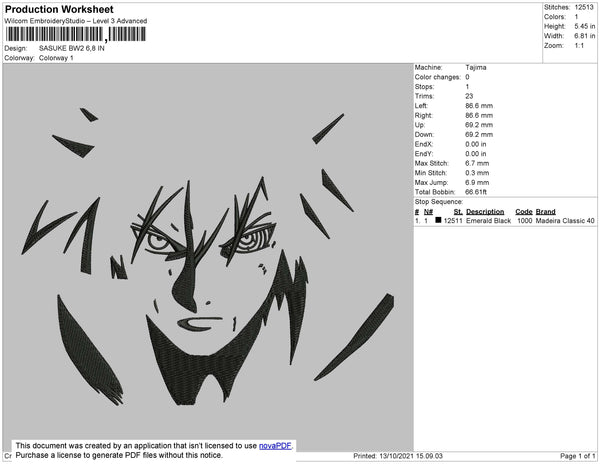The image size is (600, 464).
Task: Click thread code 1000
Action: (524, 221)
